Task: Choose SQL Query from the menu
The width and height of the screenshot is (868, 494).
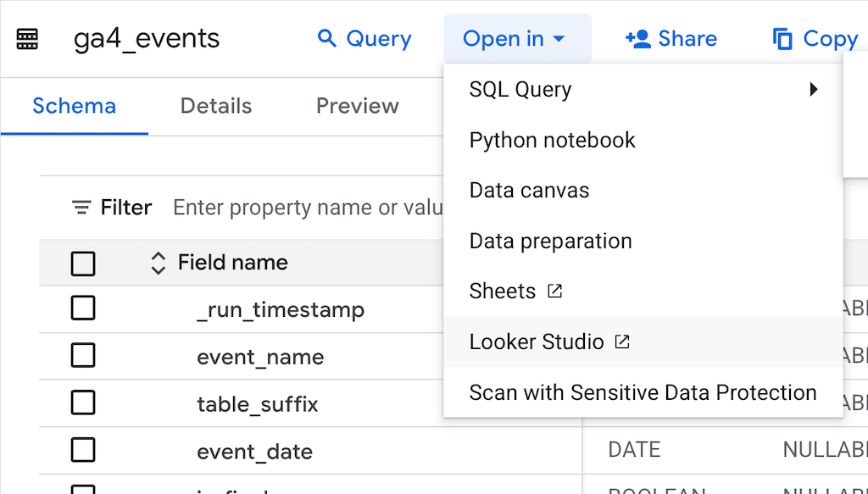Action: (643, 89)
